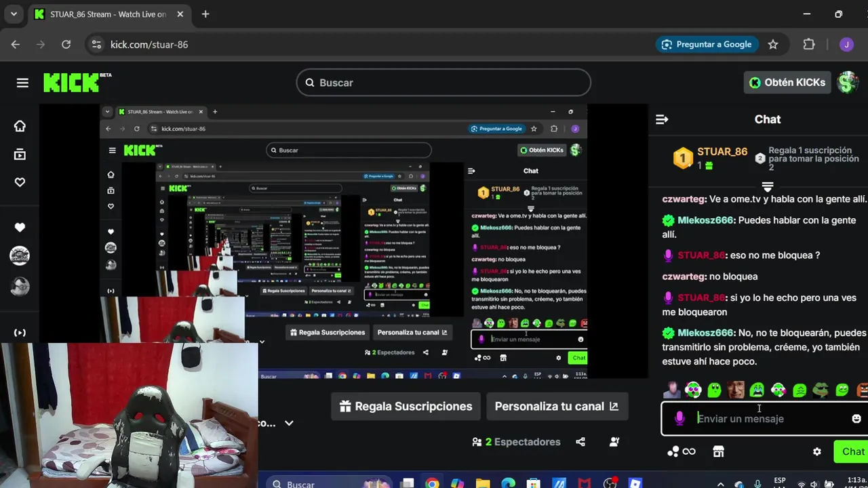Send message with green Chat button
Screen dimensions: 868x488
coord(852,451)
